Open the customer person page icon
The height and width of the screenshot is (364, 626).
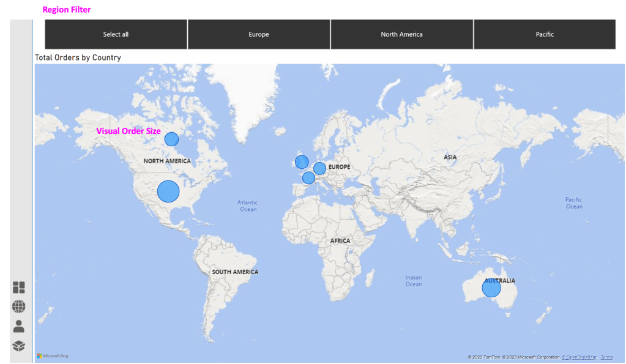19,326
